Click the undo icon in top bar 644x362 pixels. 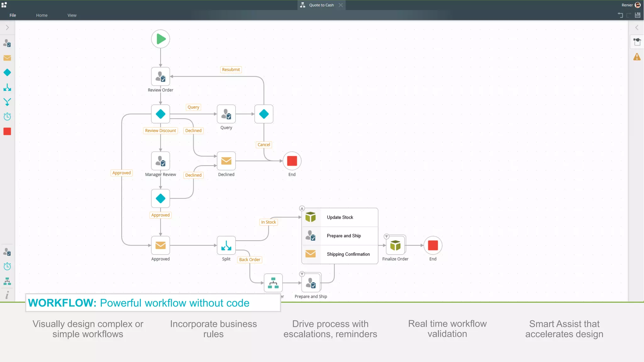pyautogui.click(x=620, y=15)
